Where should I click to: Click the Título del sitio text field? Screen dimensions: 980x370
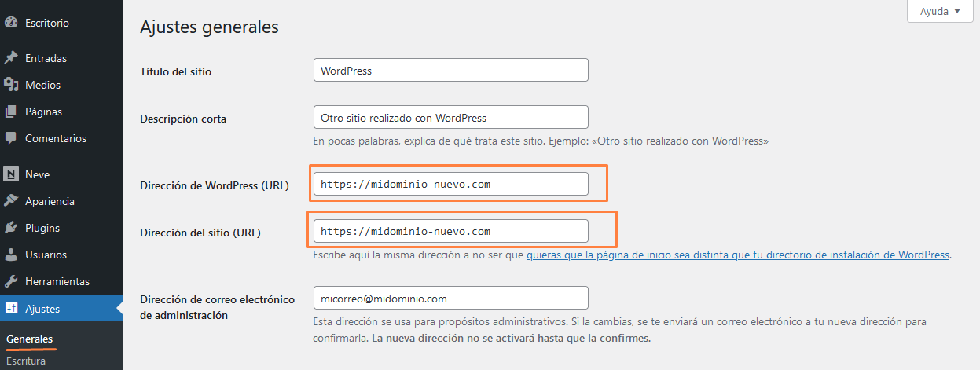click(450, 70)
